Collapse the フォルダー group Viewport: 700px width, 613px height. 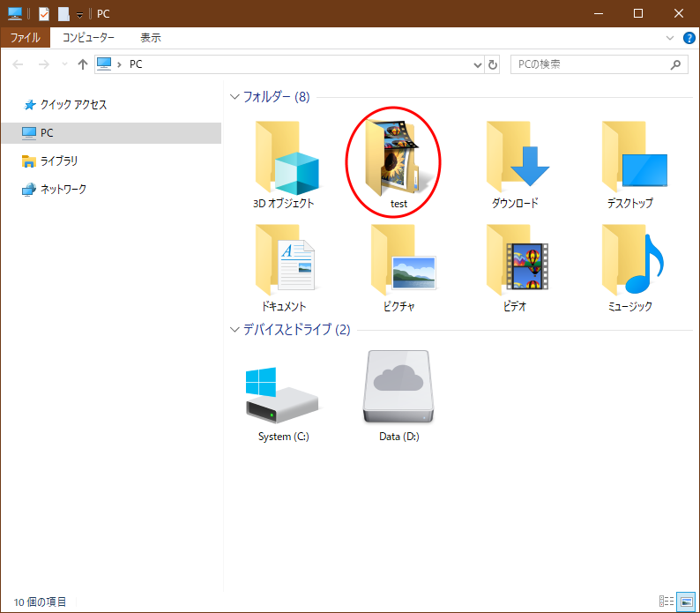tap(235, 96)
